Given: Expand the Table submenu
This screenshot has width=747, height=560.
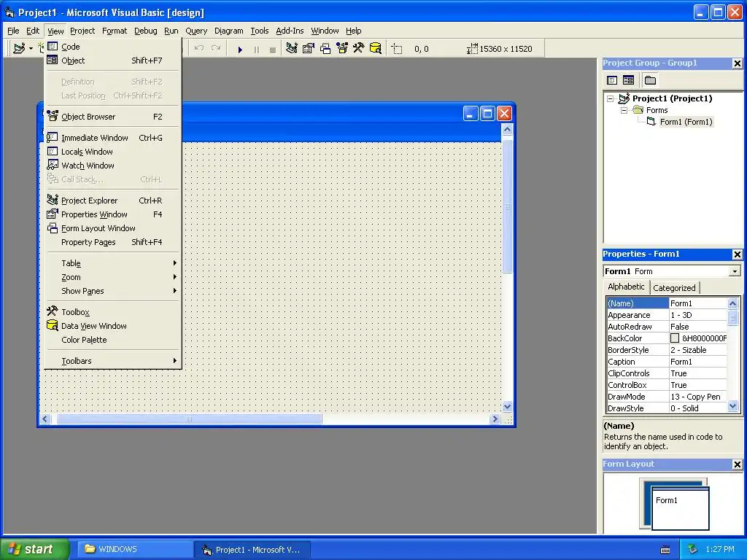Looking at the screenshot, I should point(112,263).
